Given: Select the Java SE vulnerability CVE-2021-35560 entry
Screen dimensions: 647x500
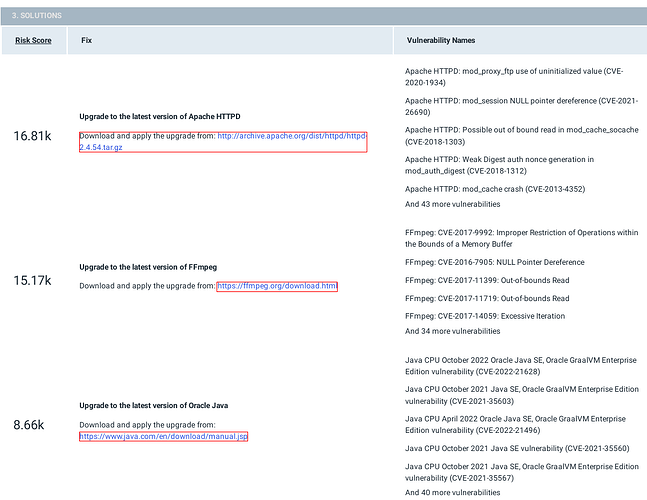Looking at the screenshot, I should pyautogui.click(x=517, y=448).
